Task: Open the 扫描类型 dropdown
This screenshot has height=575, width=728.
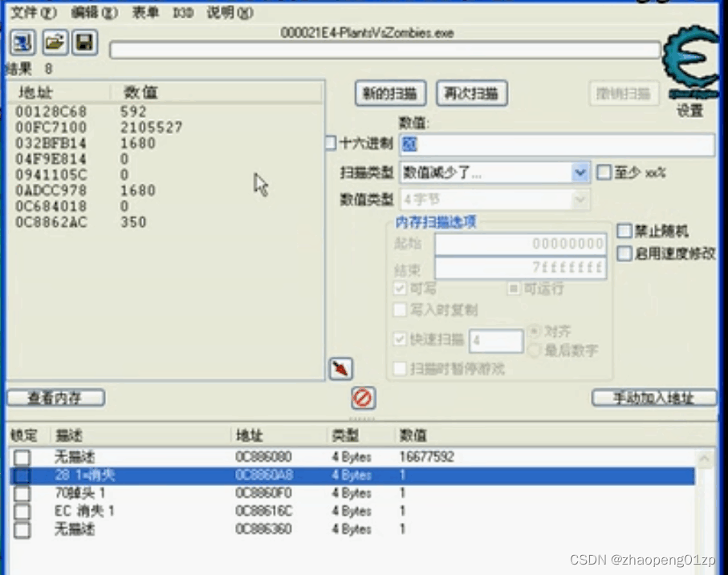Action: point(580,172)
